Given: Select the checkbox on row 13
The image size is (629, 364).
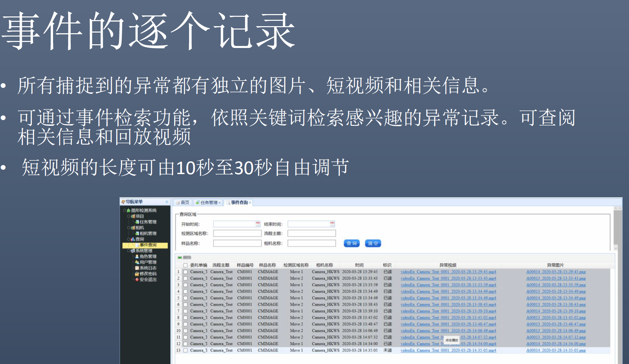Looking at the screenshot, I should point(185,351).
